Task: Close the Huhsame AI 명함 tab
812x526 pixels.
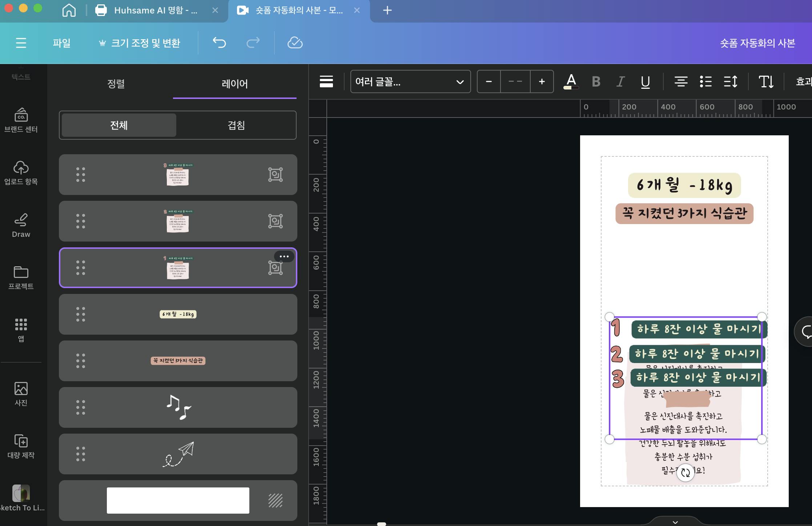Action: click(215, 10)
